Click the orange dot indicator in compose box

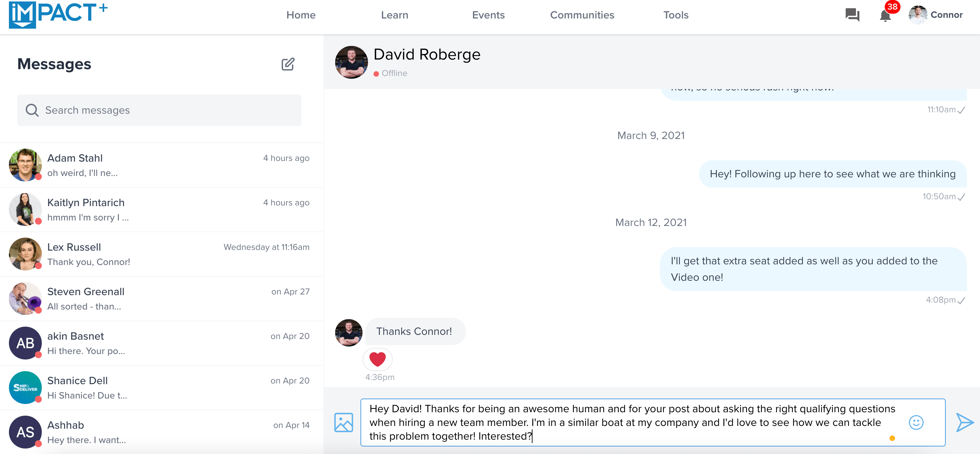892,438
